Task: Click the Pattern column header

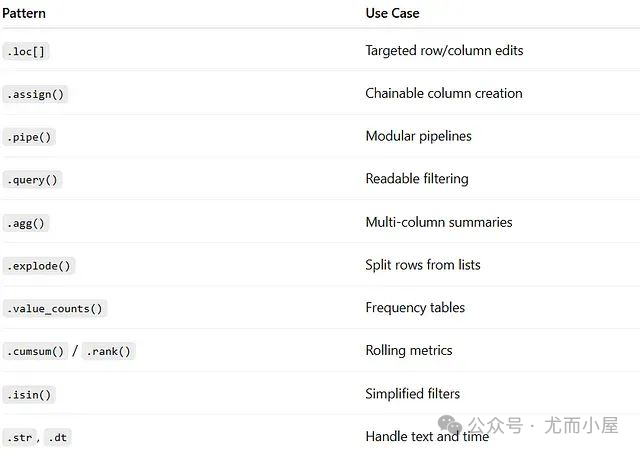Action: (x=23, y=13)
